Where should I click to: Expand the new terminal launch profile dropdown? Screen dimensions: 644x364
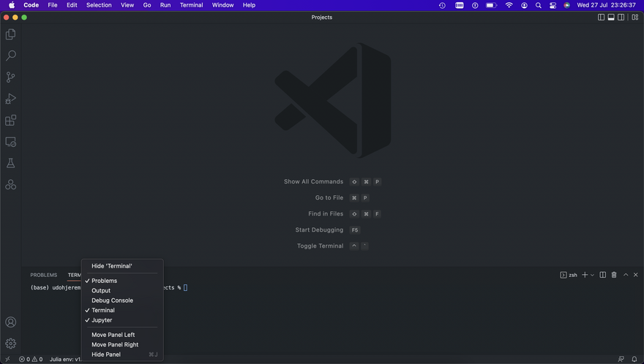click(x=592, y=275)
